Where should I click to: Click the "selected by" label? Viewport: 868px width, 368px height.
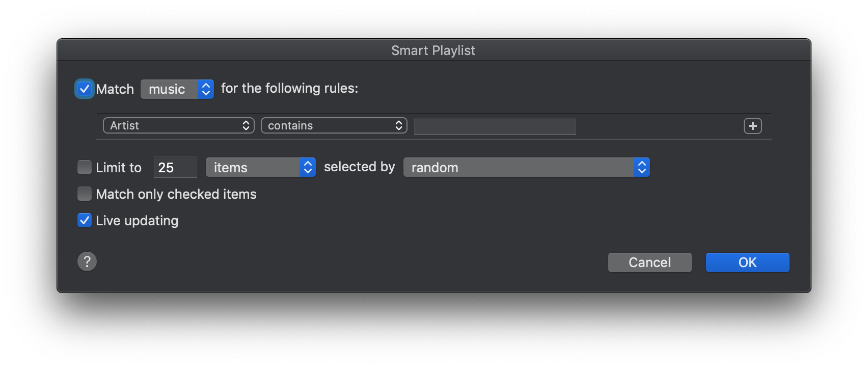tap(359, 167)
